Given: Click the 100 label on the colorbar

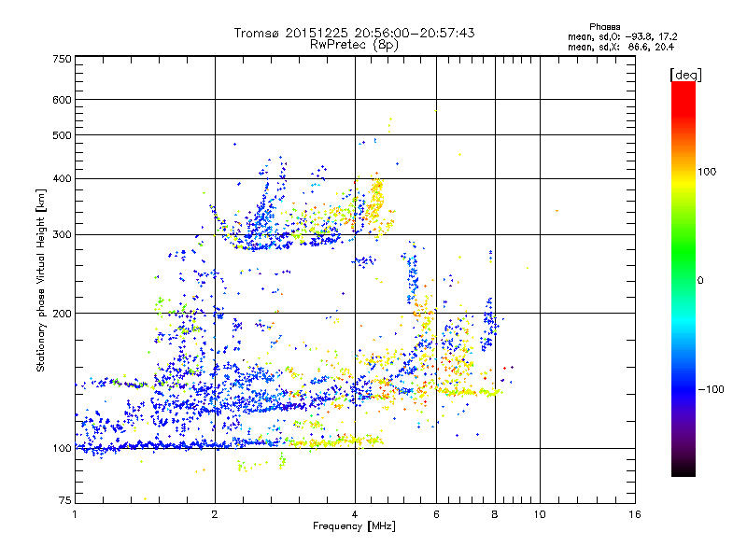Looking at the screenshot, I should tap(707, 172).
